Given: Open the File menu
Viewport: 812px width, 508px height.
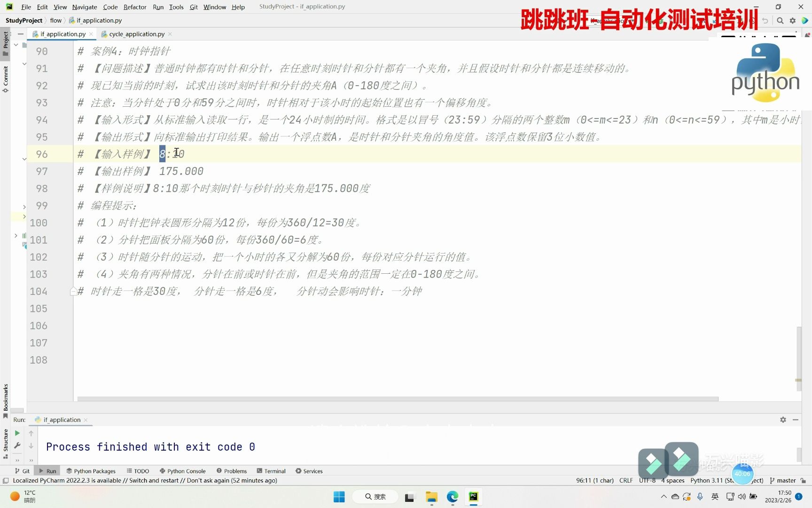Looking at the screenshot, I should (x=26, y=7).
